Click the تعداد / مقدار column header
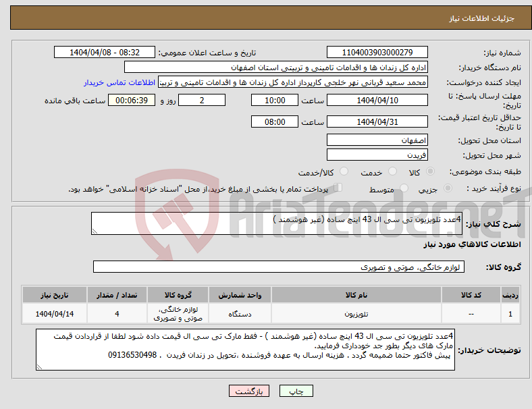The height and width of the screenshot is (409, 532). (x=117, y=295)
